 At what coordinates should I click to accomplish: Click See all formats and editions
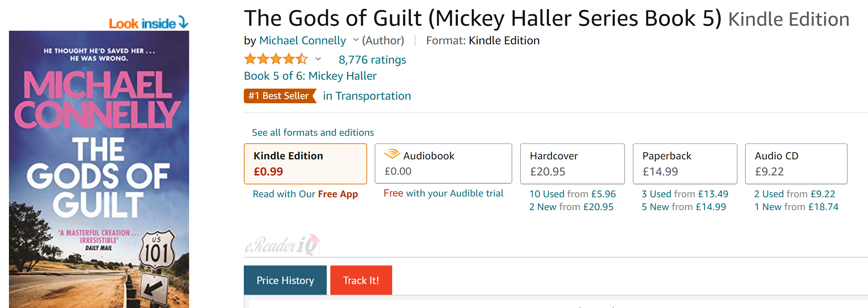pos(313,133)
